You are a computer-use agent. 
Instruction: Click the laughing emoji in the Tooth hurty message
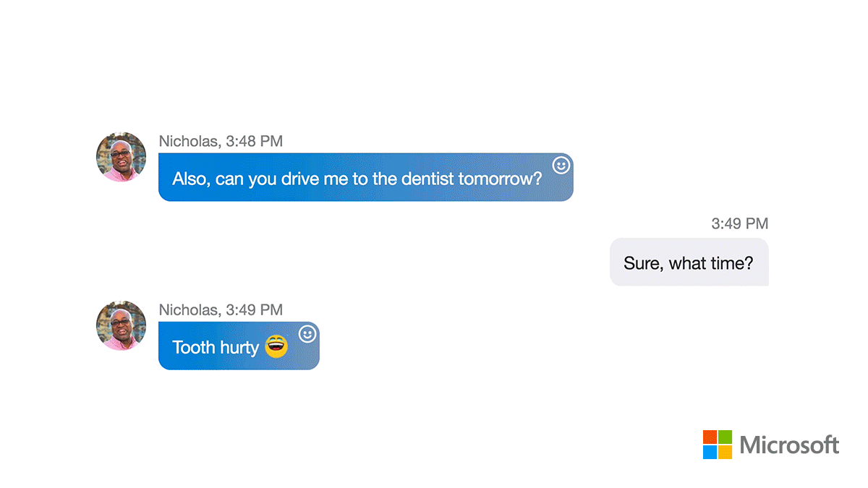point(276,346)
